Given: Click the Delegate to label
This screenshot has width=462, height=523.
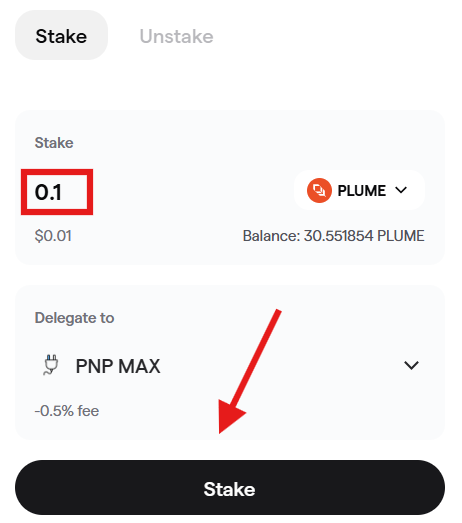Looking at the screenshot, I should point(74,318).
